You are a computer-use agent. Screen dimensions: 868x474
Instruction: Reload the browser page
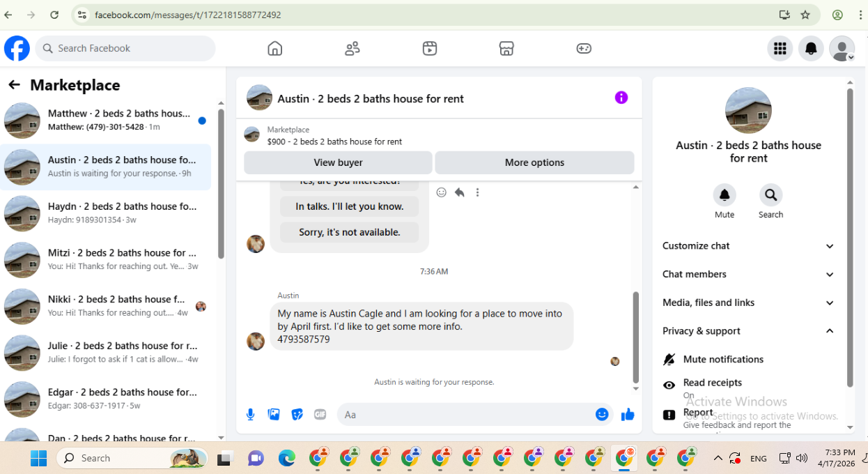[54, 15]
